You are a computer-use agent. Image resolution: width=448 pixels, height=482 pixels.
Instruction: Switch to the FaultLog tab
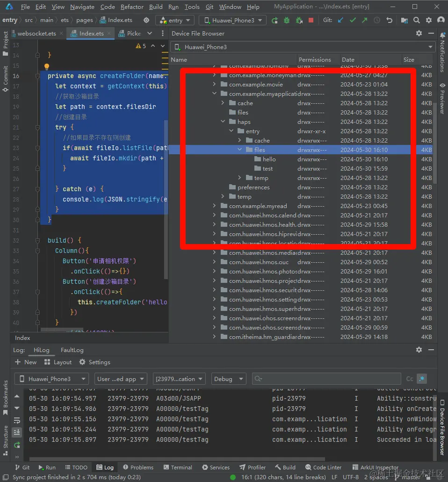[x=72, y=350]
